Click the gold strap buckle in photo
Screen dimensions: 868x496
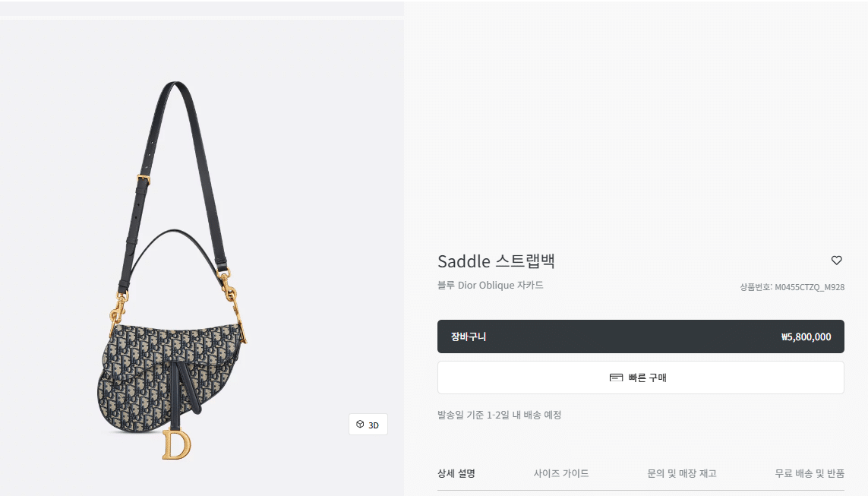144,178
